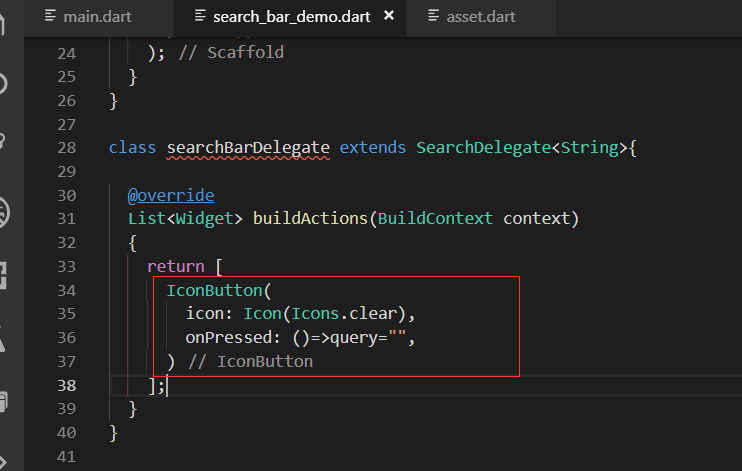Select line number 38 in gutter

(x=66, y=385)
